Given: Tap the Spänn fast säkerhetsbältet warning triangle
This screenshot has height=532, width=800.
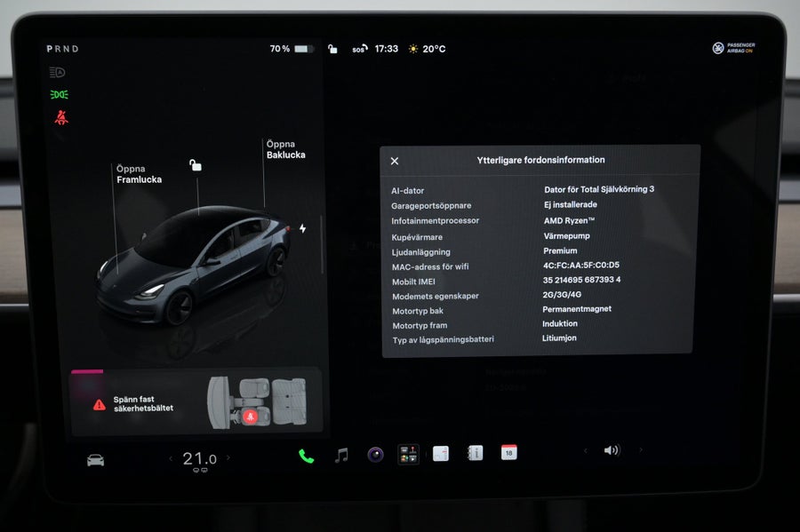Looking at the screenshot, I should [x=100, y=405].
